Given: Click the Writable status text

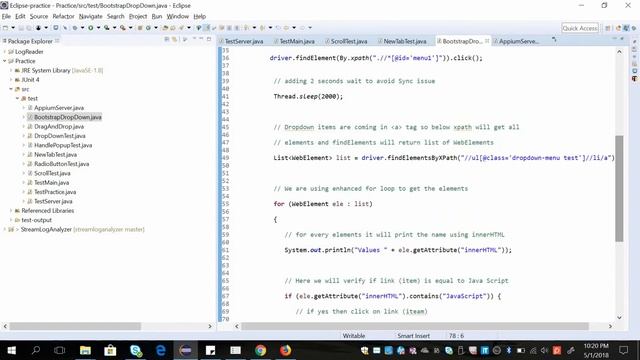Looking at the screenshot, I should point(354,336).
